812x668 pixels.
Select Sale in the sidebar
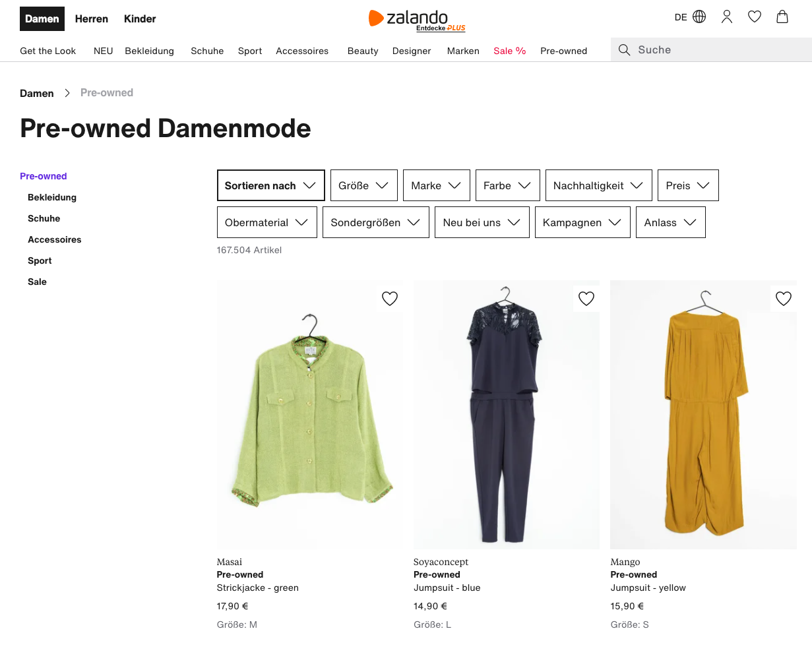tap(37, 282)
